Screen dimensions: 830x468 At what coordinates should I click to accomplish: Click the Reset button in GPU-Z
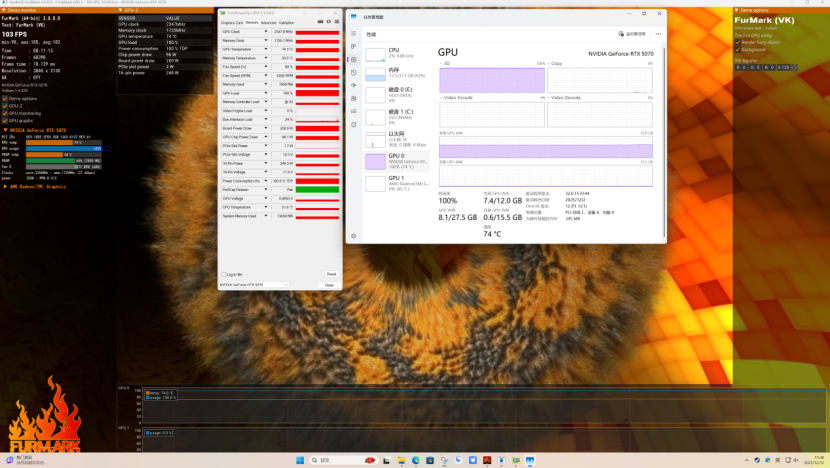pos(330,274)
